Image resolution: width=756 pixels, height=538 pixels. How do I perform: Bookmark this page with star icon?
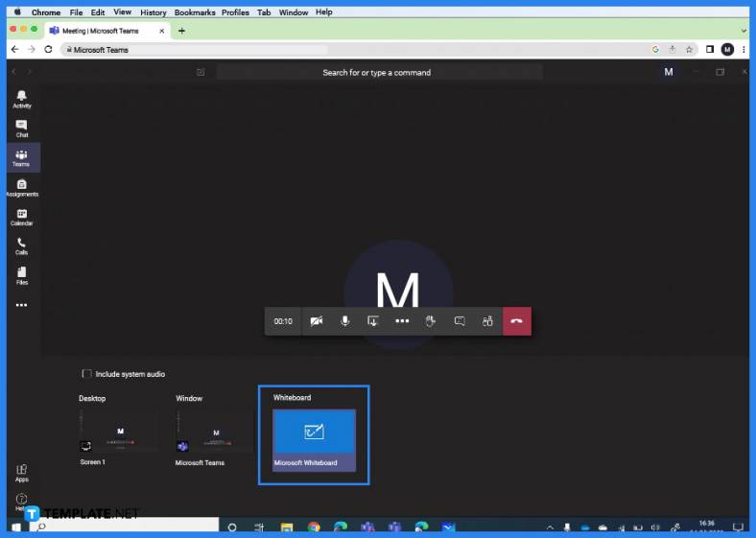689,49
